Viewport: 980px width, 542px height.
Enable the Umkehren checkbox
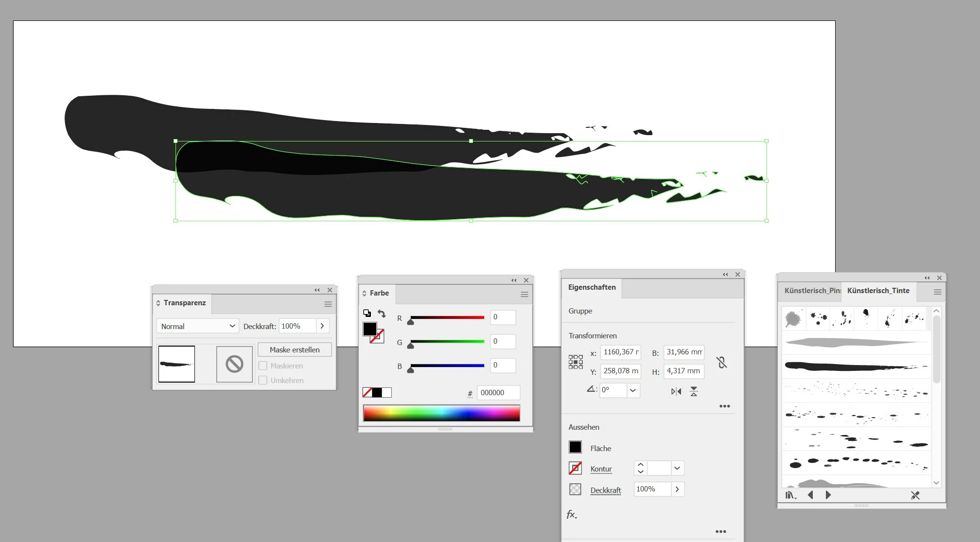pyautogui.click(x=263, y=380)
